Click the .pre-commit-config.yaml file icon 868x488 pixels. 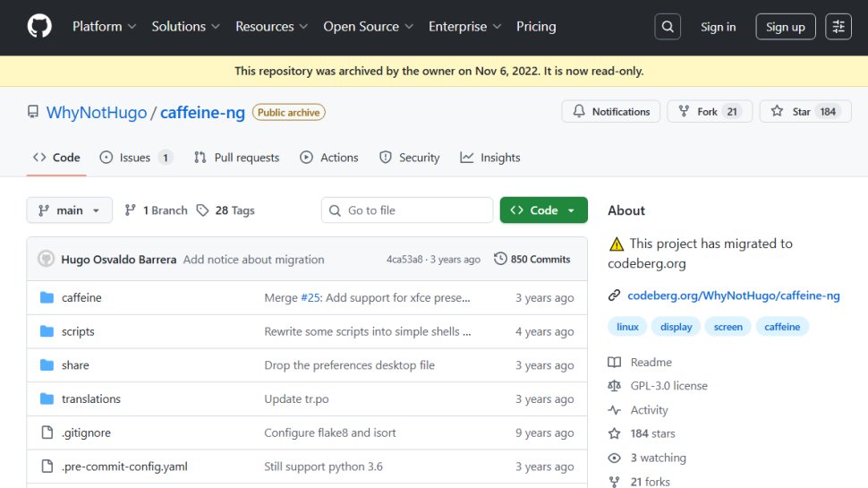coord(47,467)
